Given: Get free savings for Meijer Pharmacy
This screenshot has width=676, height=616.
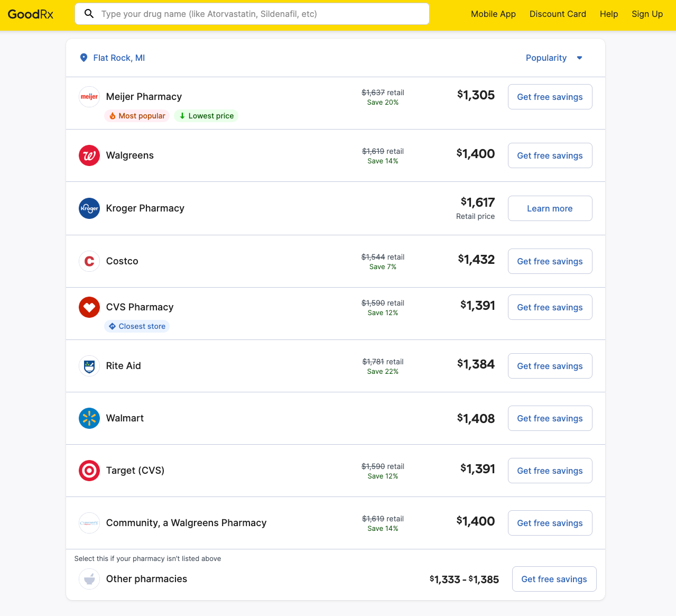Looking at the screenshot, I should [x=550, y=97].
